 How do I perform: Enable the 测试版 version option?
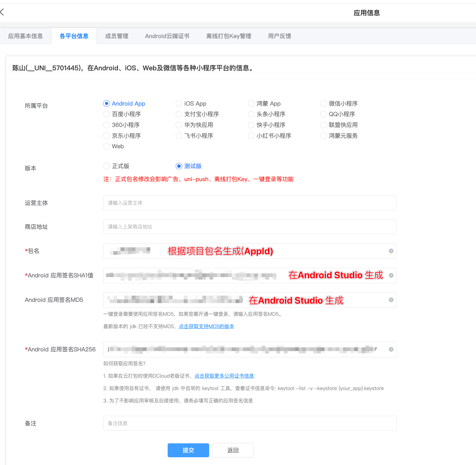click(179, 166)
